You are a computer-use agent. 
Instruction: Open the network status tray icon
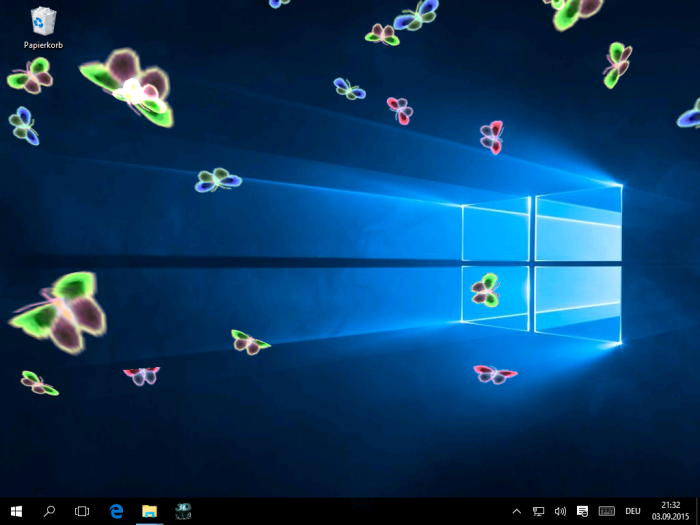coord(538,511)
